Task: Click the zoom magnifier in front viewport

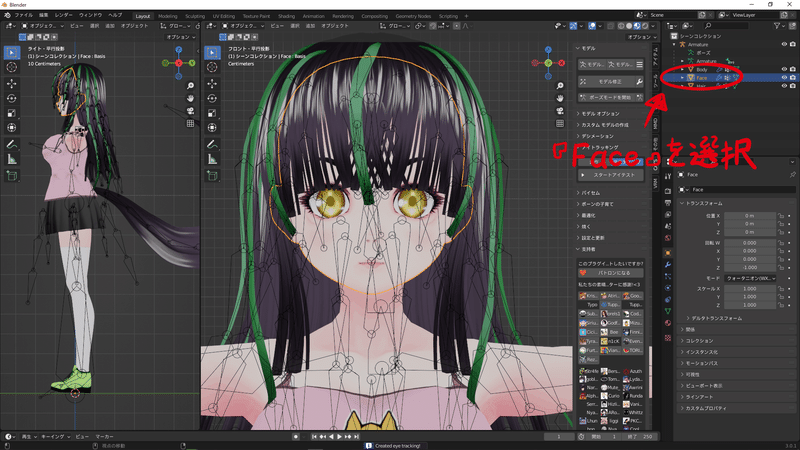Action: (560, 86)
